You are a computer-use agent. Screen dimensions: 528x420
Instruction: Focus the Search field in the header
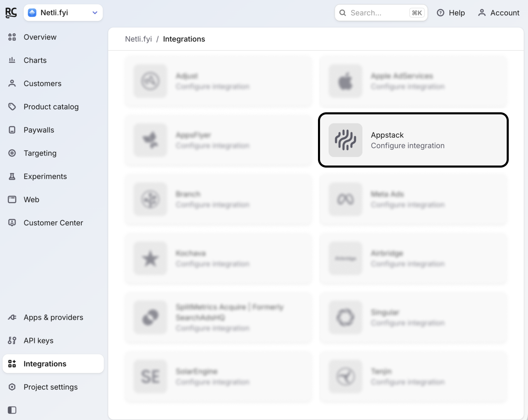pos(381,13)
